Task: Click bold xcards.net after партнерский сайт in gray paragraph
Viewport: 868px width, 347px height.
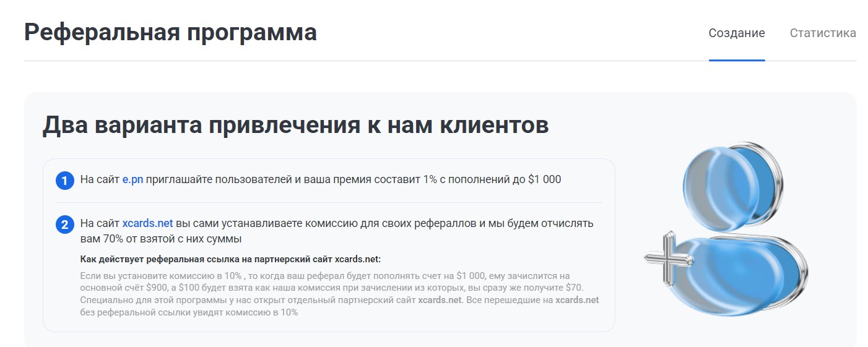Action: coord(440,300)
